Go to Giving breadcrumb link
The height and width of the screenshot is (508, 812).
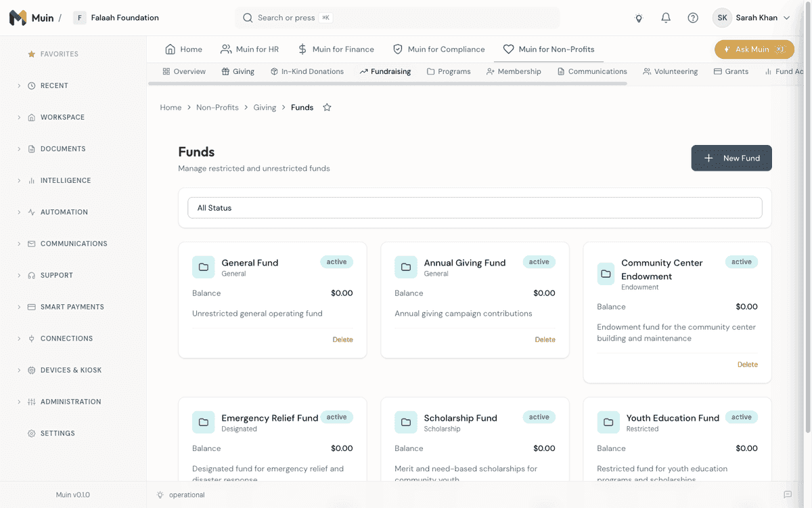265,108
